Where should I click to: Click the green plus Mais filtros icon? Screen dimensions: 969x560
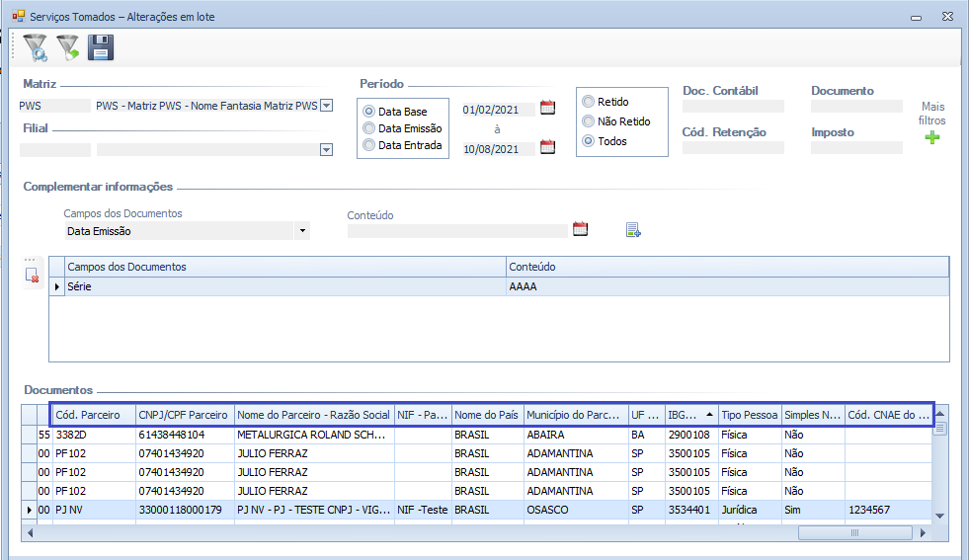[x=932, y=138]
